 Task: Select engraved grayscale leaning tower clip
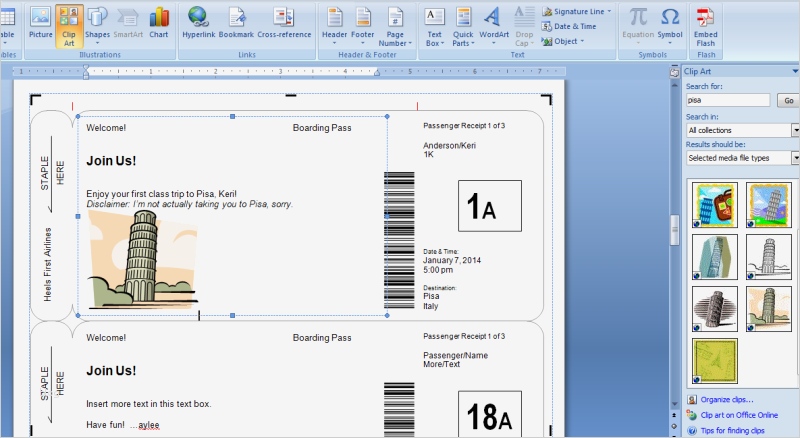[715, 309]
